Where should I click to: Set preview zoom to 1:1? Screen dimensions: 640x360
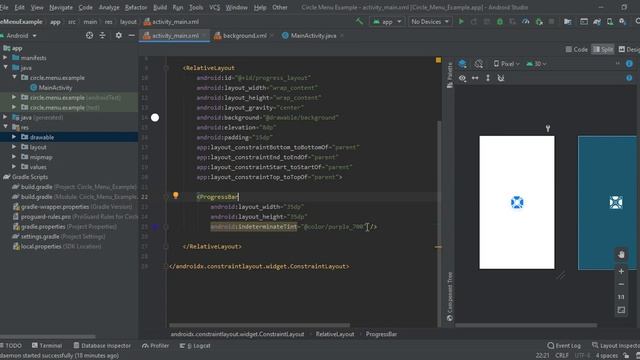point(621,297)
